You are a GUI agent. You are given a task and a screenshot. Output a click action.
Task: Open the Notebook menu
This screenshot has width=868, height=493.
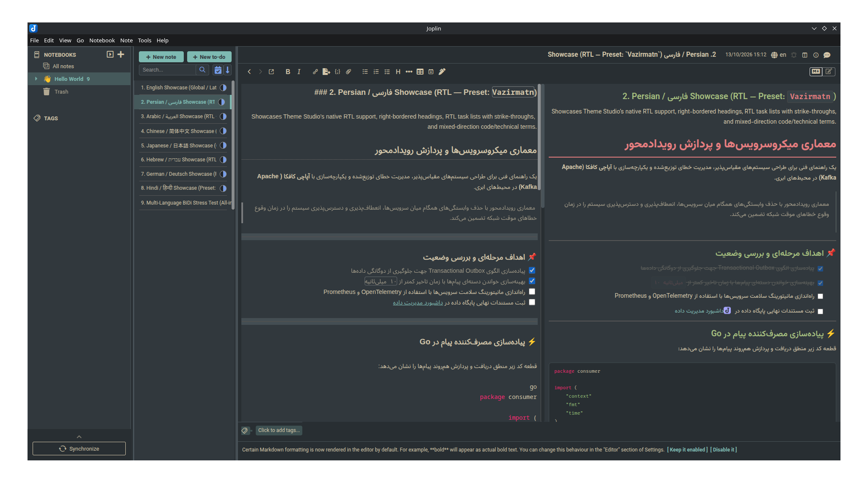102,40
